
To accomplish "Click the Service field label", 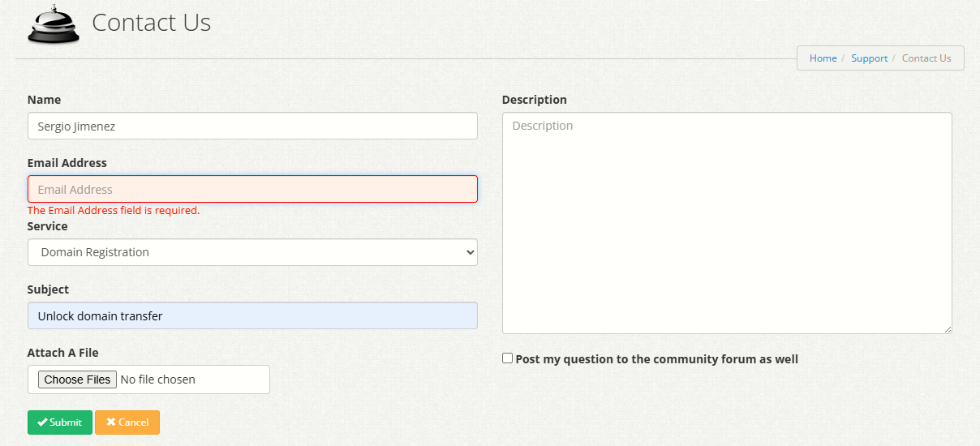I will (x=48, y=226).
